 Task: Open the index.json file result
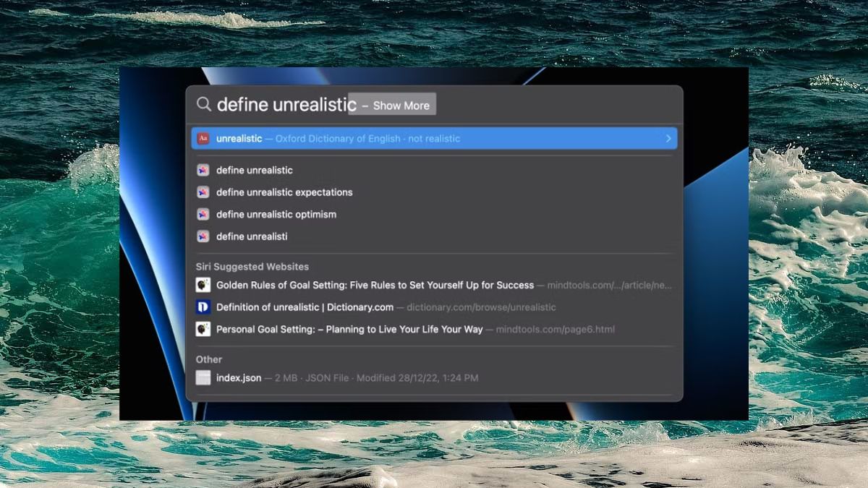(x=239, y=378)
